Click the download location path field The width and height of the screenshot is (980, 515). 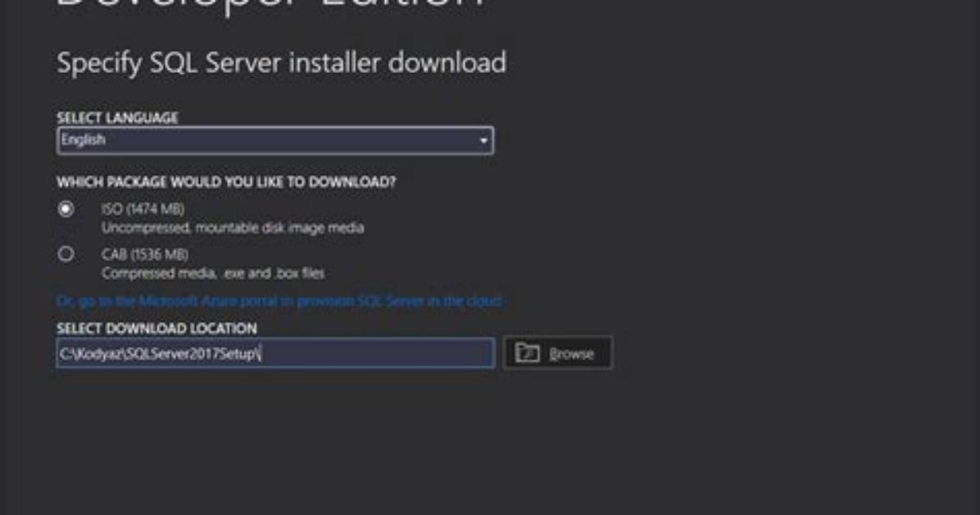point(275,353)
